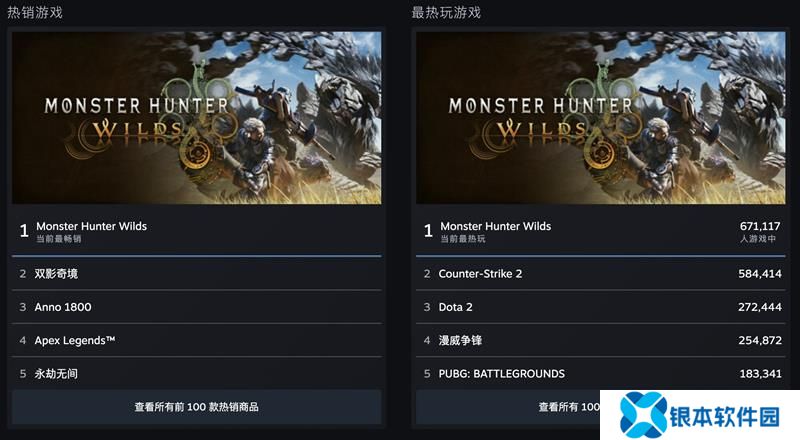Click the 584,414 Counter-Strike 2 player count

760,274
